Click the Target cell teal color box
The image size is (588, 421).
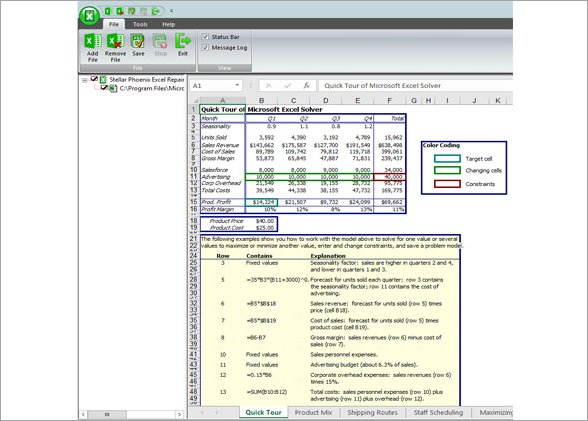447,159
